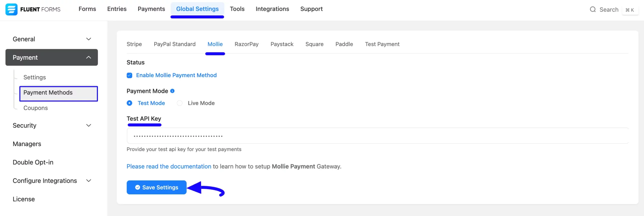Switch to the Stripe tab
This screenshot has height=216, width=644.
pos(134,44)
